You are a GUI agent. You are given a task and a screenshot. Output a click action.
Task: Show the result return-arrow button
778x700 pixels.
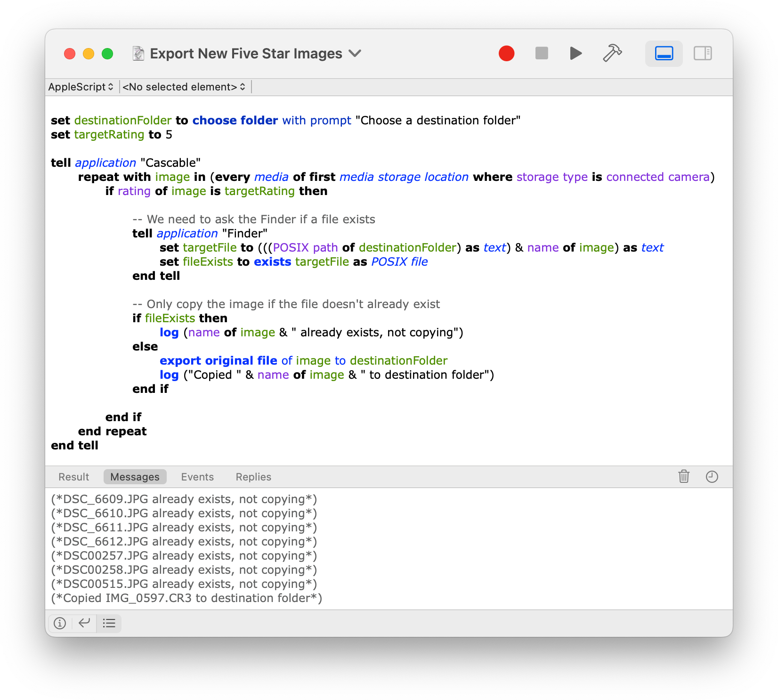click(x=84, y=623)
